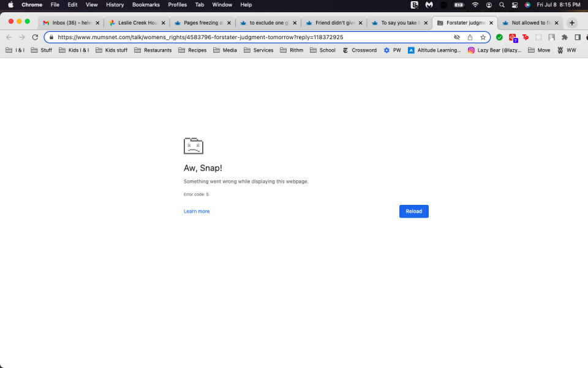588x368 pixels.
Task: Click inside the address bar URL field
Action: pos(184,37)
